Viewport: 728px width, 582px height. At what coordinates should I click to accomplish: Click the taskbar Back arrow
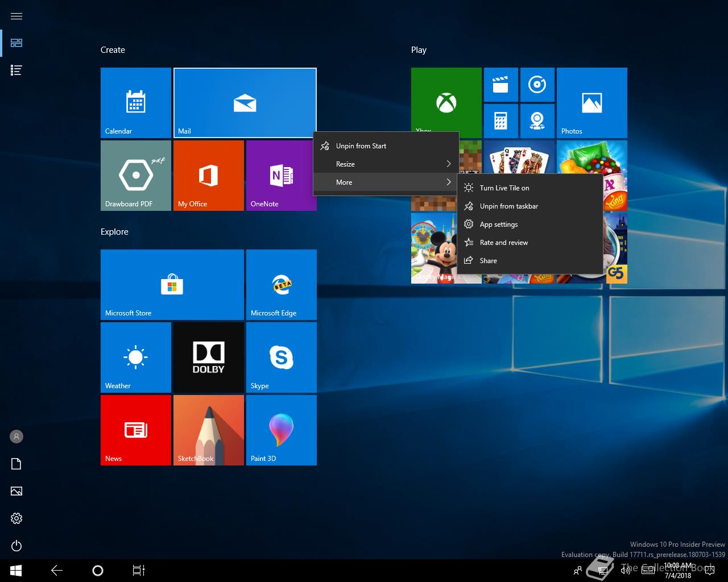pos(57,571)
